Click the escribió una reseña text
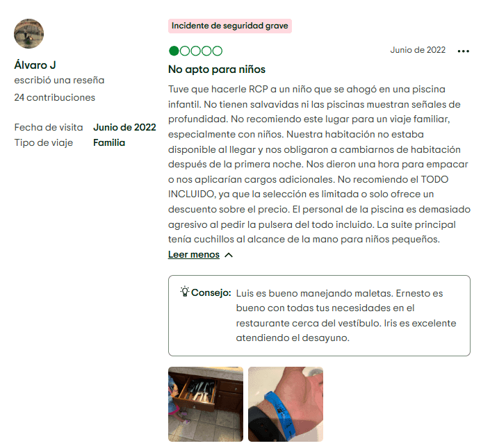 point(59,81)
